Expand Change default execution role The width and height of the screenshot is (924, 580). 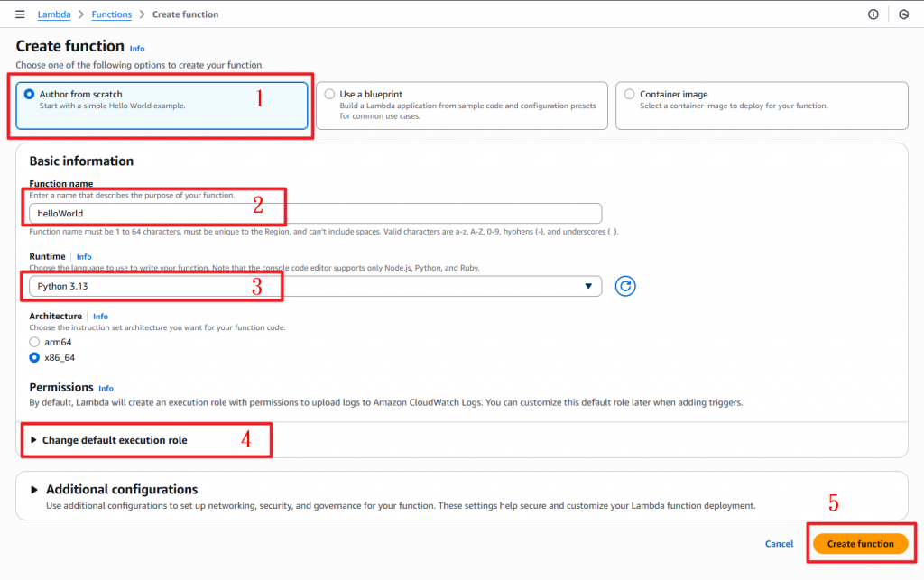[109, 440]
